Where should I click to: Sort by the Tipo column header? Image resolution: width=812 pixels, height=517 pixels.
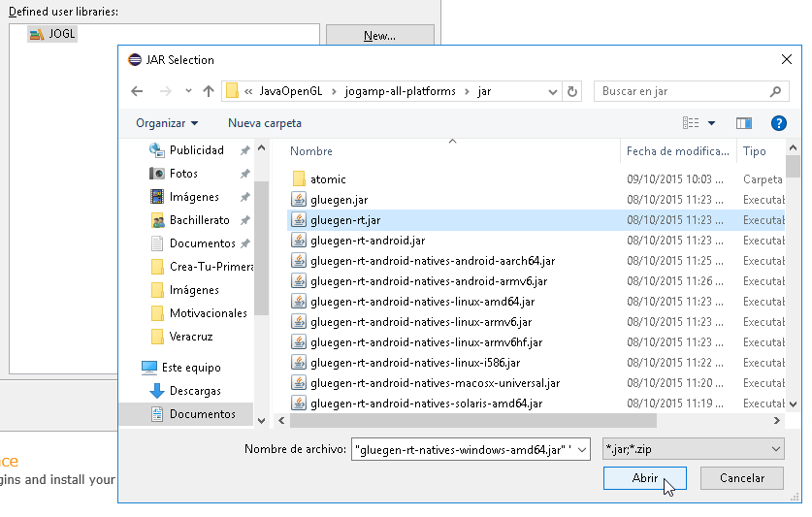point(755,151)
